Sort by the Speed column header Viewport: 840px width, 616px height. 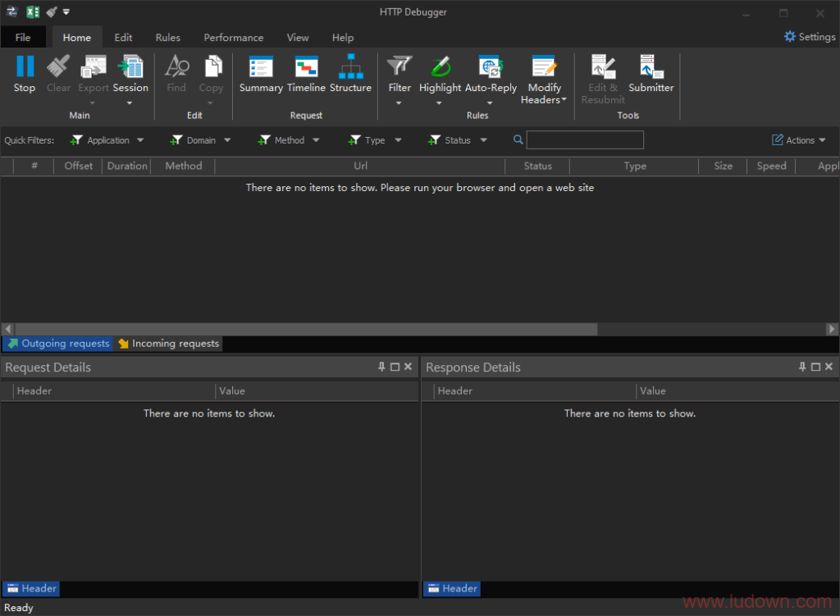point(771,166)
